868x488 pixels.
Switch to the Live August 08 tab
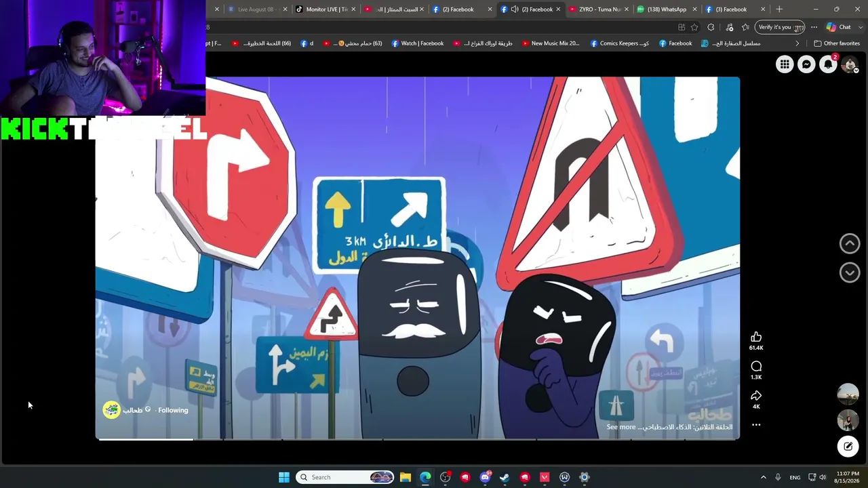[x=256, y=9]
